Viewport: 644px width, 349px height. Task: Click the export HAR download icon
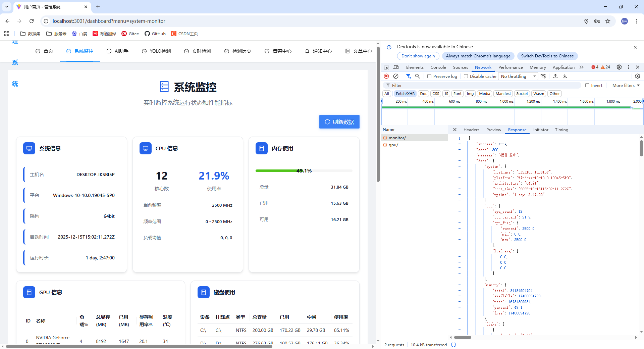[565, 76]
